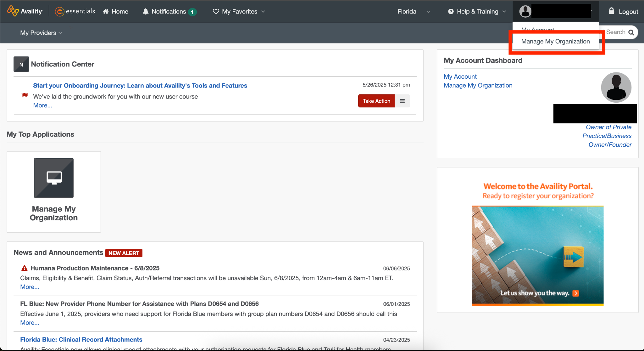Click the Humana Production Maintenance headline
This screenshot has width=644, height=351.
tap(95, 268)
